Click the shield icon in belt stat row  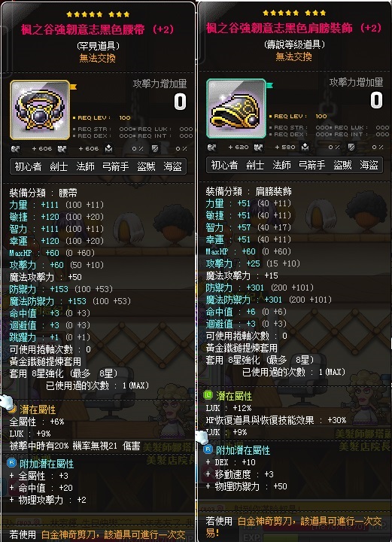pos(155,148)
